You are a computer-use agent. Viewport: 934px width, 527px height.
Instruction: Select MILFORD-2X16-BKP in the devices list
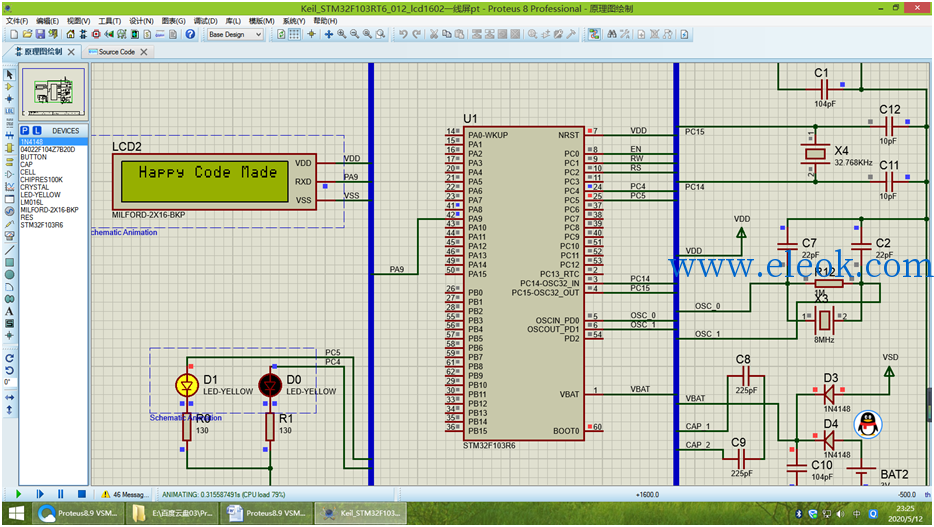[x=49, y=210]
